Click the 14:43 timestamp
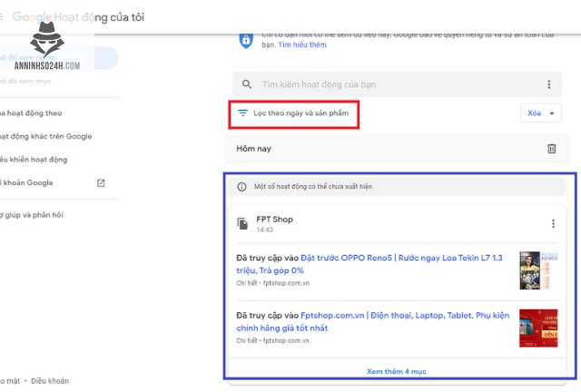This screenshot has height=392, width=581. (264, 230)
